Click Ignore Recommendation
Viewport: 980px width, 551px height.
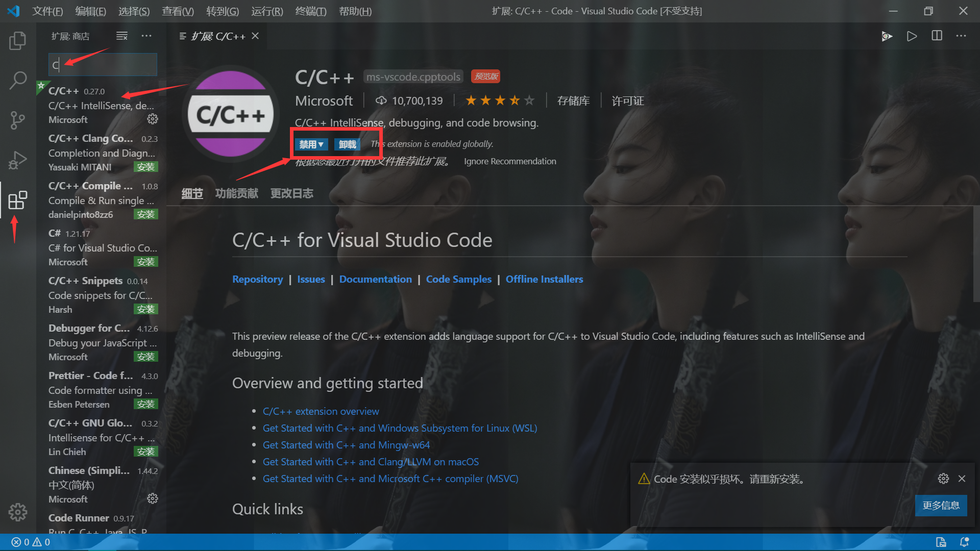[x=510, y=161]
